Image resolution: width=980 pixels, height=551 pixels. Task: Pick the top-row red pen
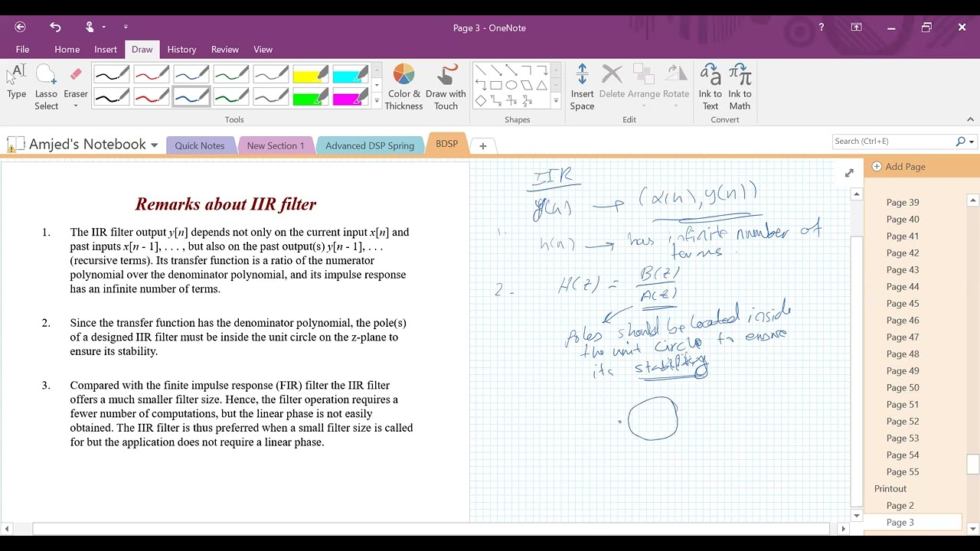point(152,73)
